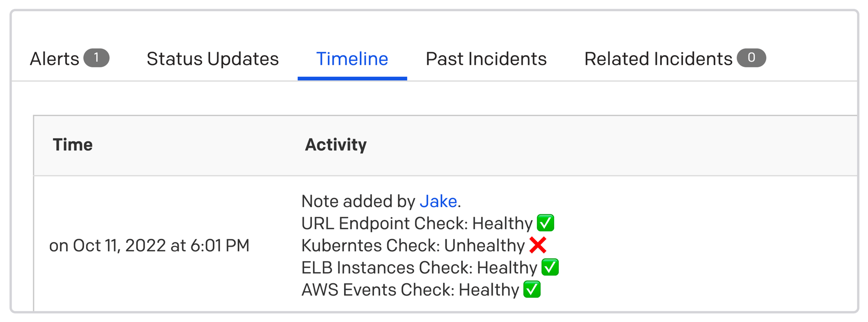Screen dimensions: 868x322
Task: Click the Kuberntes Check Unhealthy line
Action: click(x=412, y=246)
